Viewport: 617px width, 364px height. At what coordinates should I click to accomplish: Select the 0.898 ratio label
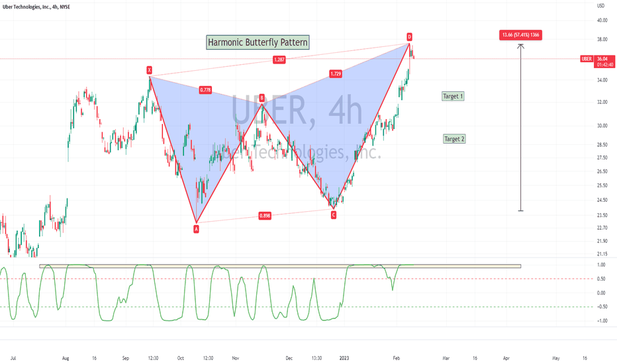(265, 215)
